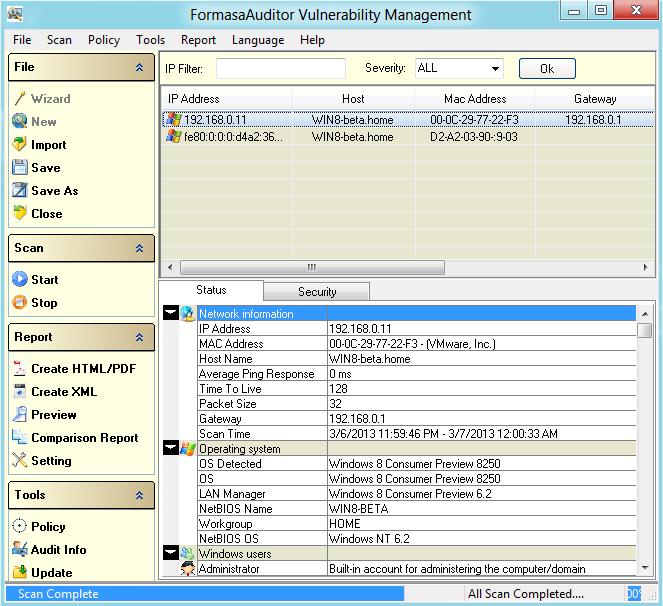Viewport: 663px width, 606px height.
Task: Click Windows flag icon for 192.168.0.11
Action: (173, 120)
